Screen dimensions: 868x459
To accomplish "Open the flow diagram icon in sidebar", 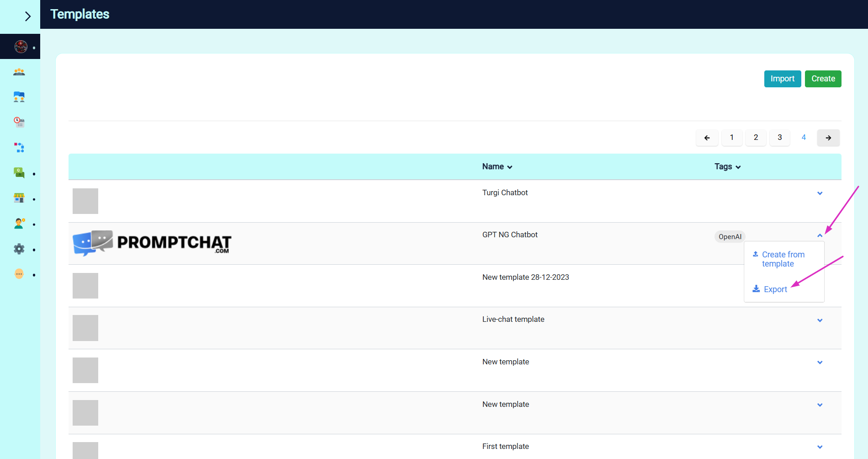I will click(19, 147).
